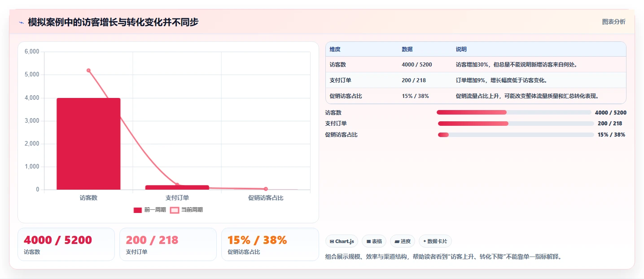Click the 数据卡片 chip star icon
This screenshot has height=279, width=644.
click(425, 241)
